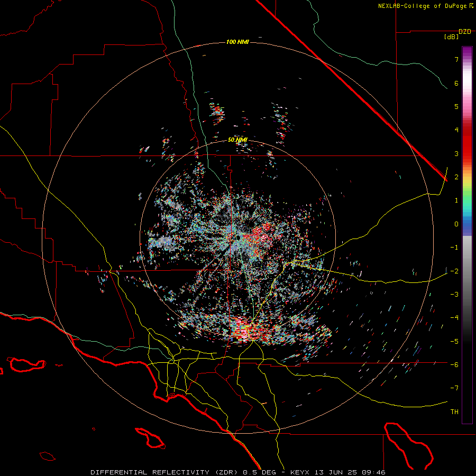Click the 7 tick label on the scale
The image size is (476, 476).
[x=456, y=59]
